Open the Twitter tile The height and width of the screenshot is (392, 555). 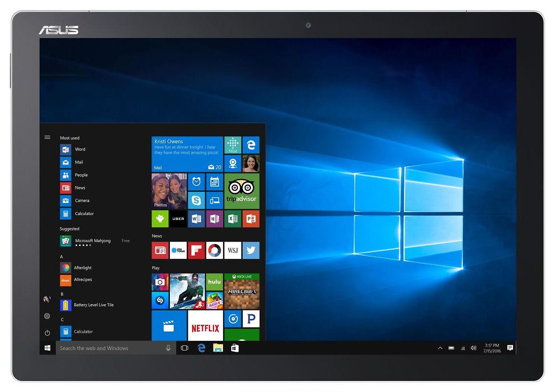coord(251,250)
